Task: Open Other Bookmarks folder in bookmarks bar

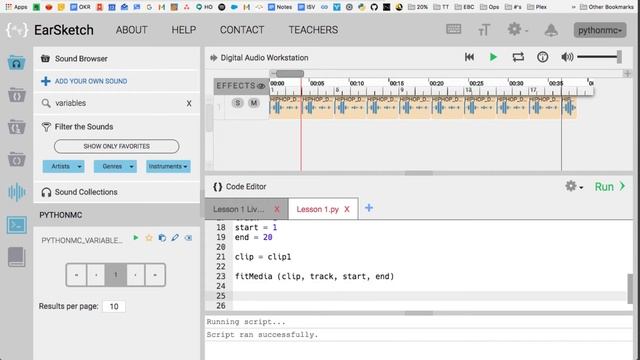Action: (606, 7)
